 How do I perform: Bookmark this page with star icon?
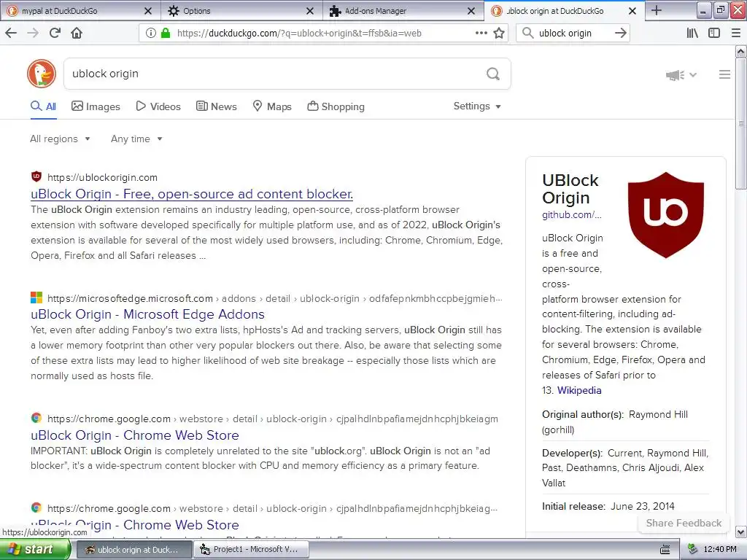pyautogui.click(x=499, y=33)
